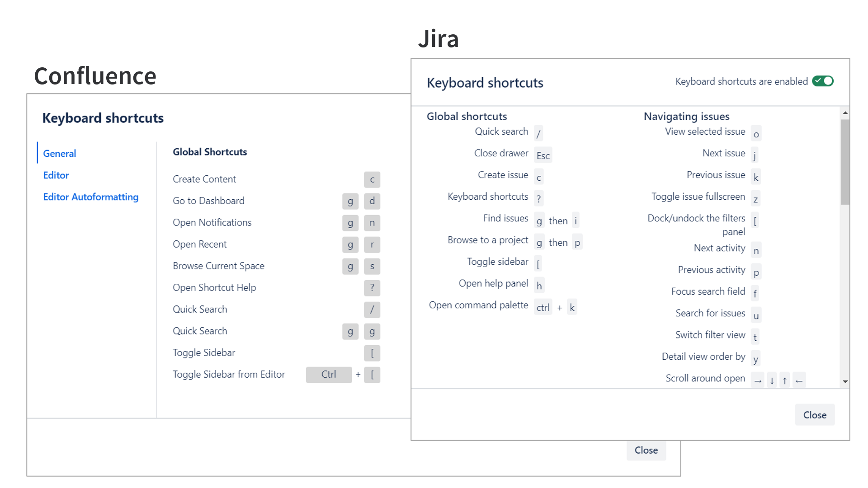
Task: Click the 'ctrl' badge for Open command palette
Action: point(543,307)
